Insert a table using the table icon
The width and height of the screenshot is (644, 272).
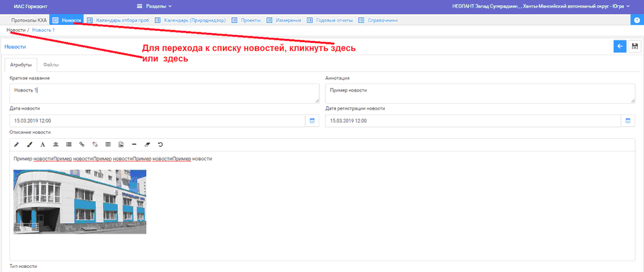108,144
